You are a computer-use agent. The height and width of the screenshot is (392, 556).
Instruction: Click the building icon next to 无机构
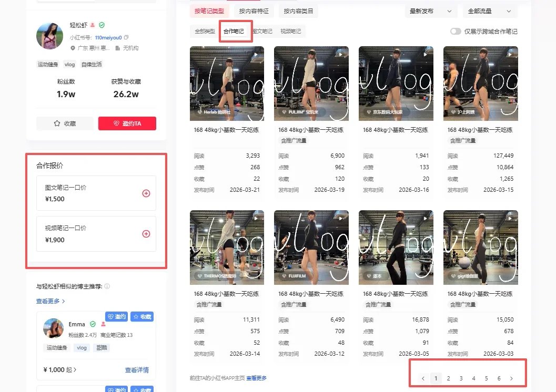118,48
